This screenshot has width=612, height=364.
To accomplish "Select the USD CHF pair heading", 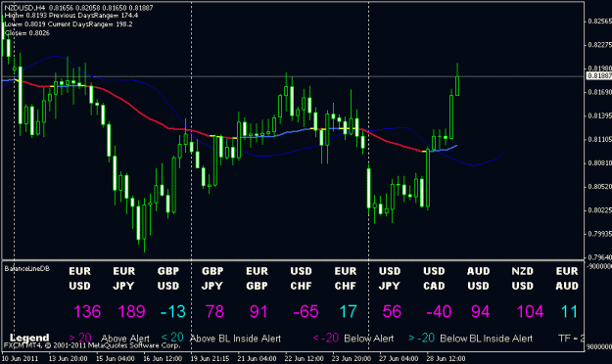I will point(301,279).
